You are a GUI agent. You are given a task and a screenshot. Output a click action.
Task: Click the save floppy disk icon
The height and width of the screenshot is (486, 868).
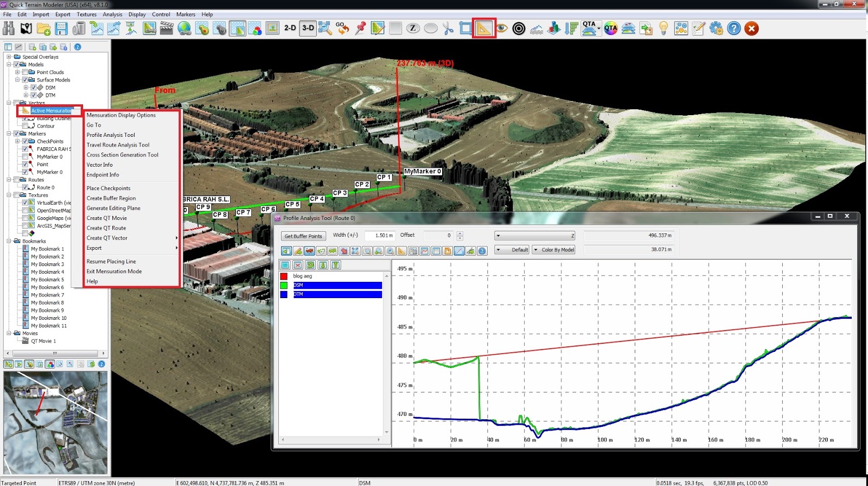61,28
